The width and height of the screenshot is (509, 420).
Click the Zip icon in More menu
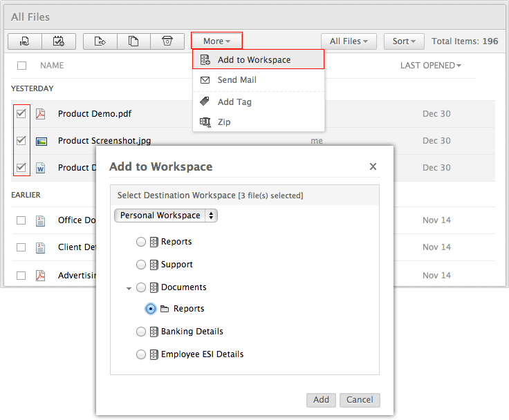205,122
